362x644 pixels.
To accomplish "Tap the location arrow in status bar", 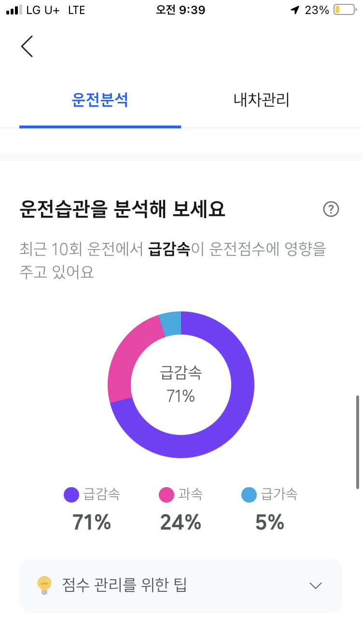I will tap(295, 10).
